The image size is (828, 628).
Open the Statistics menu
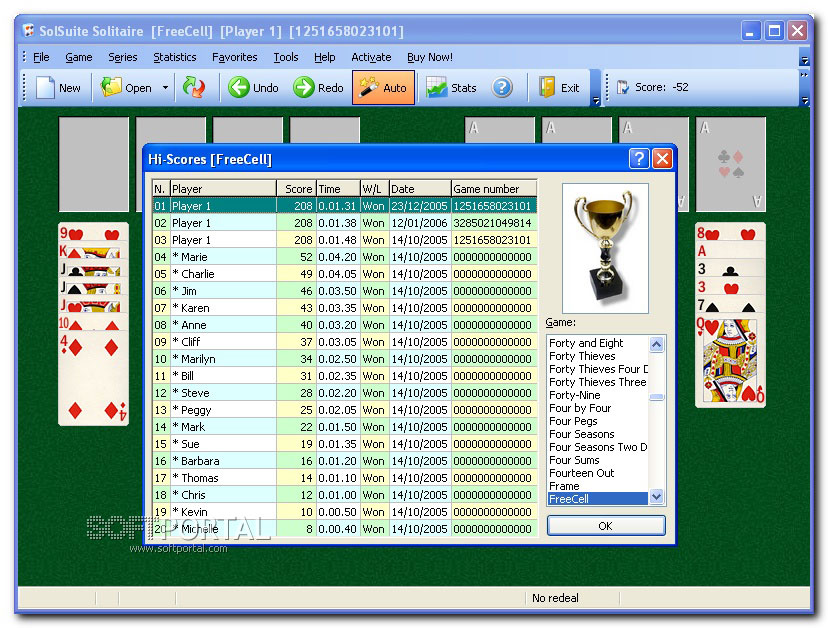[175, 57]
